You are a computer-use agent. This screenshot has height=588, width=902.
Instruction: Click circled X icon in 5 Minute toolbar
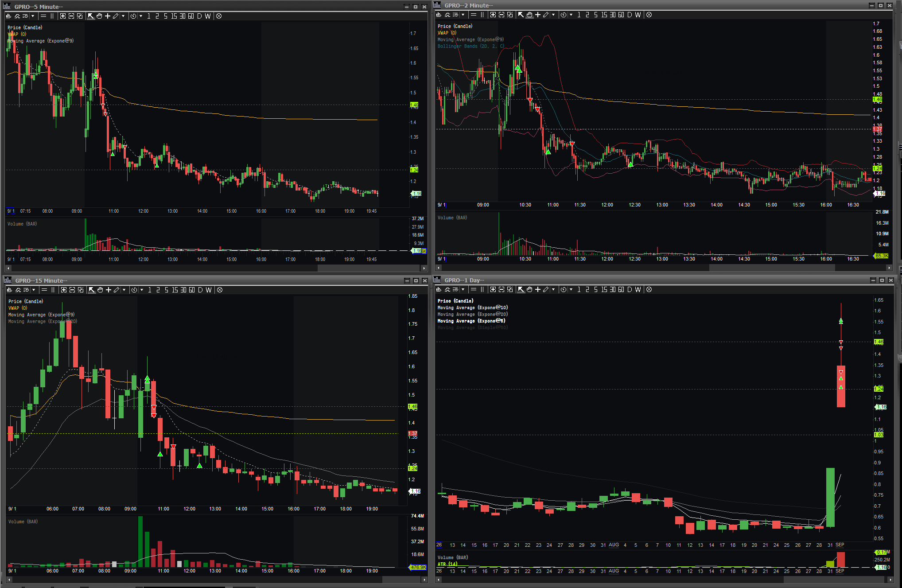pos(219,16)
